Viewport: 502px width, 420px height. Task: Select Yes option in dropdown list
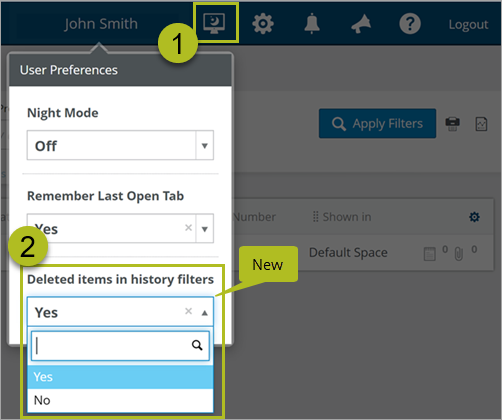(120, 377)
